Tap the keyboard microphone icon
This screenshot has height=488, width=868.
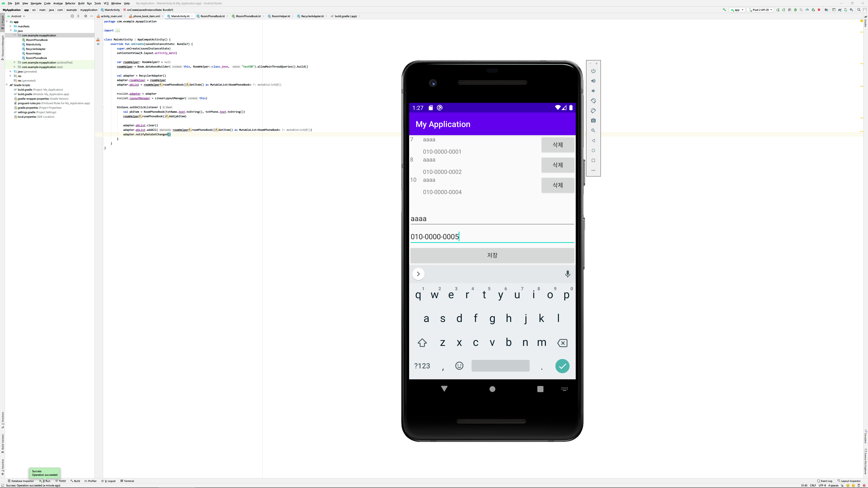(x=567, y=274)
